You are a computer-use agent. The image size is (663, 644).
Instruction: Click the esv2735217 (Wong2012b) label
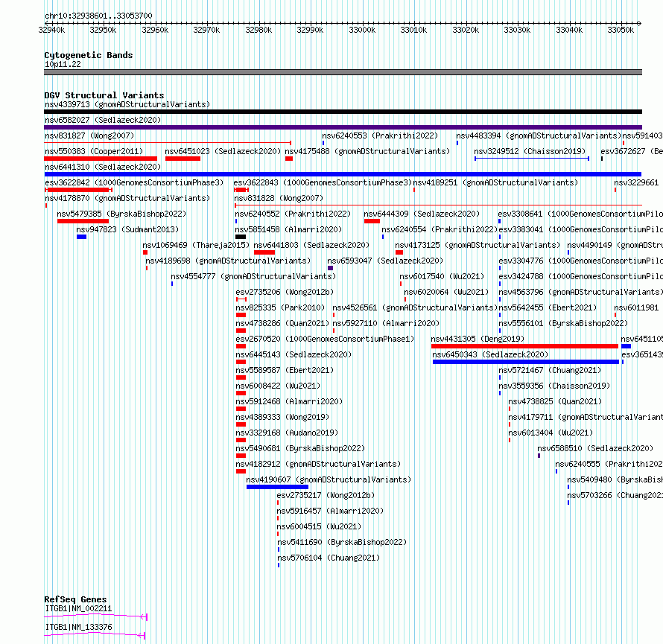pyautogui.click(x=326, y=495)
